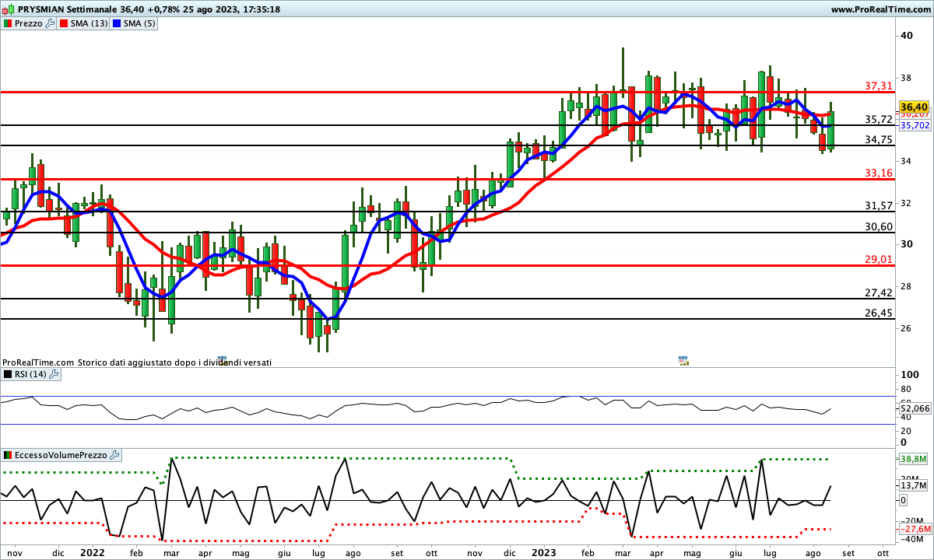The image size is (934, 560).
Task: Click the RSI value tag 52,066
Action: coord(915,408)
